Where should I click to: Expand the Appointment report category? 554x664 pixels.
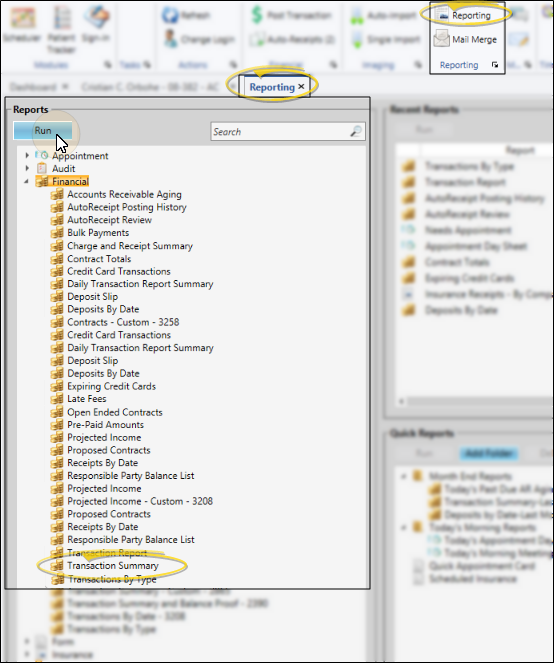click(x=27, y=155)
